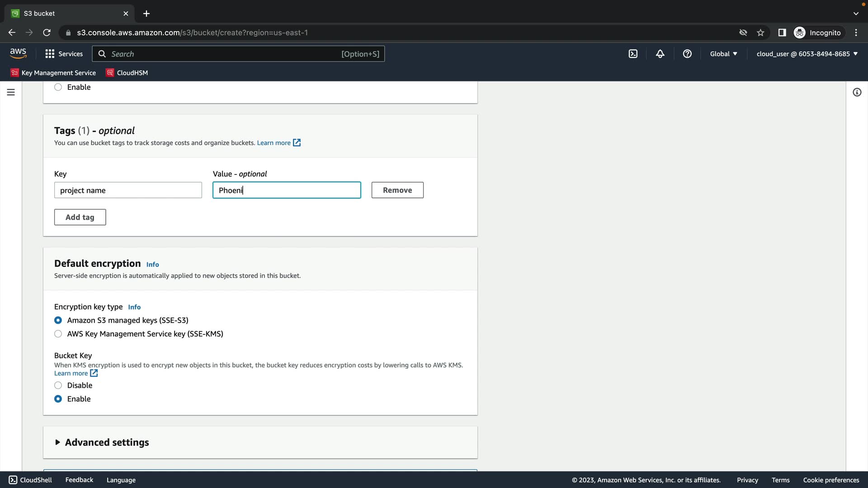
Task: Click the tag Key input field
Action: 128,190
